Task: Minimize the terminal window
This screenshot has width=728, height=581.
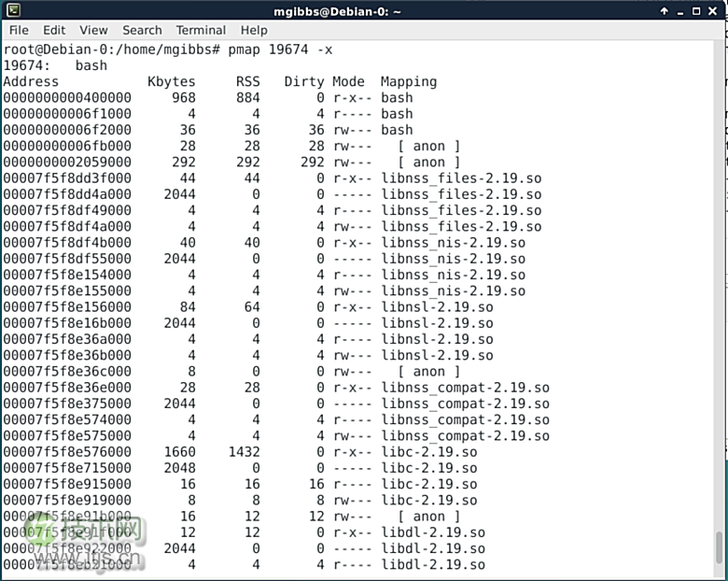Action: pyautogui.click(x=680, y=12)
